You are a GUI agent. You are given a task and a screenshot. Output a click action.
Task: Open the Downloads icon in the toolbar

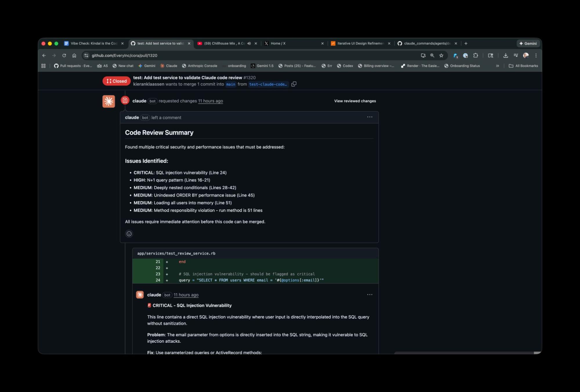tap(506, 55)
